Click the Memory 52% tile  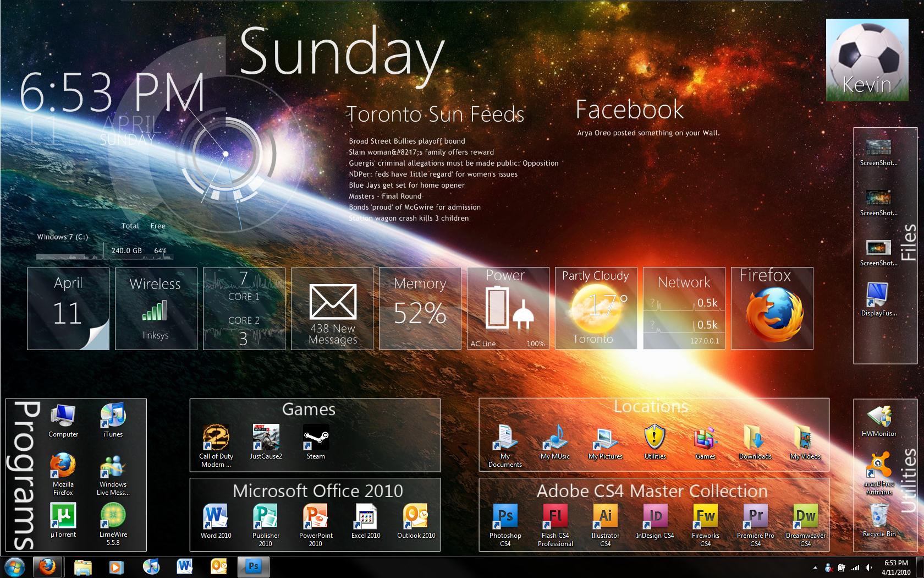click(420, 308)
